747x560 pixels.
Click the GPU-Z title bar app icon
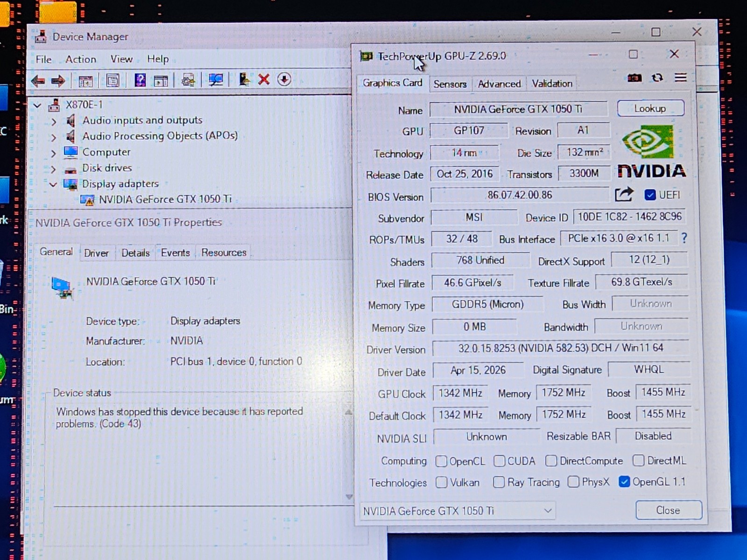click(366, 56)
